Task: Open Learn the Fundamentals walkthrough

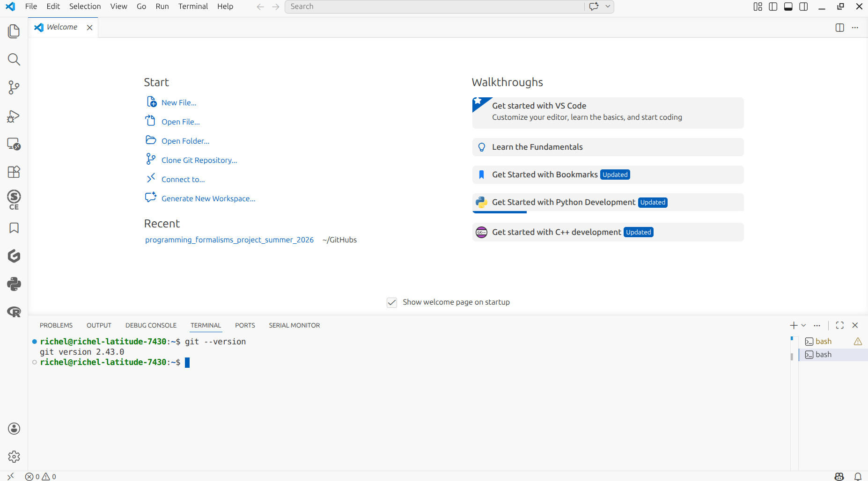Action: [608, 147]
